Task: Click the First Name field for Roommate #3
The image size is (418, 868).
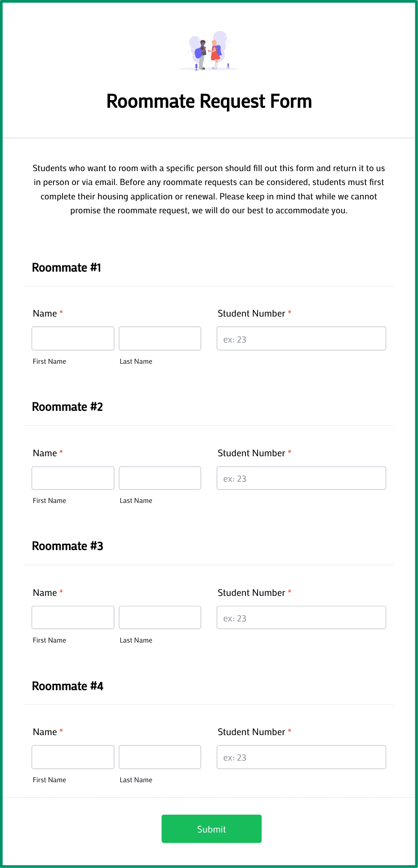Action: [73, 617]
